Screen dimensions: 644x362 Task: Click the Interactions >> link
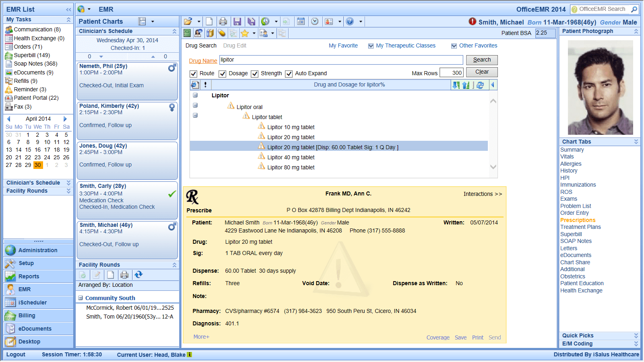482,194
